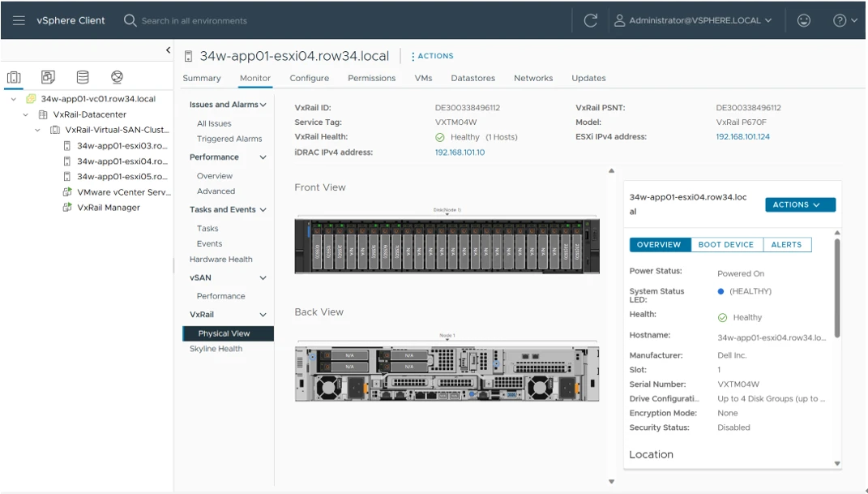Open the blue ACTIONS dropdown button

(x=799, y=205)
